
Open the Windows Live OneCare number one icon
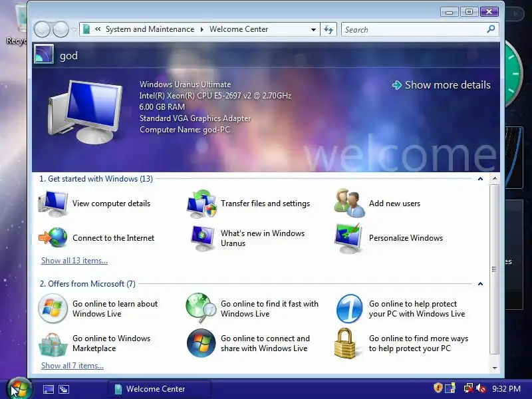(349, 309)
